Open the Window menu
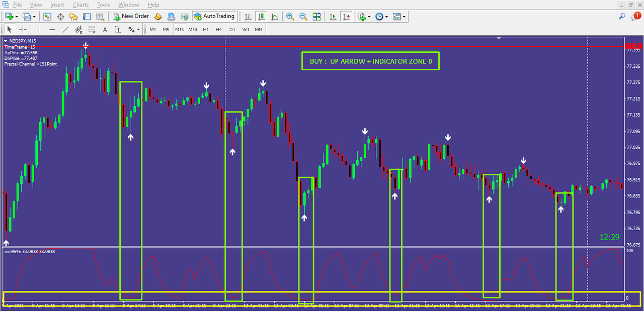 [129, 5]
